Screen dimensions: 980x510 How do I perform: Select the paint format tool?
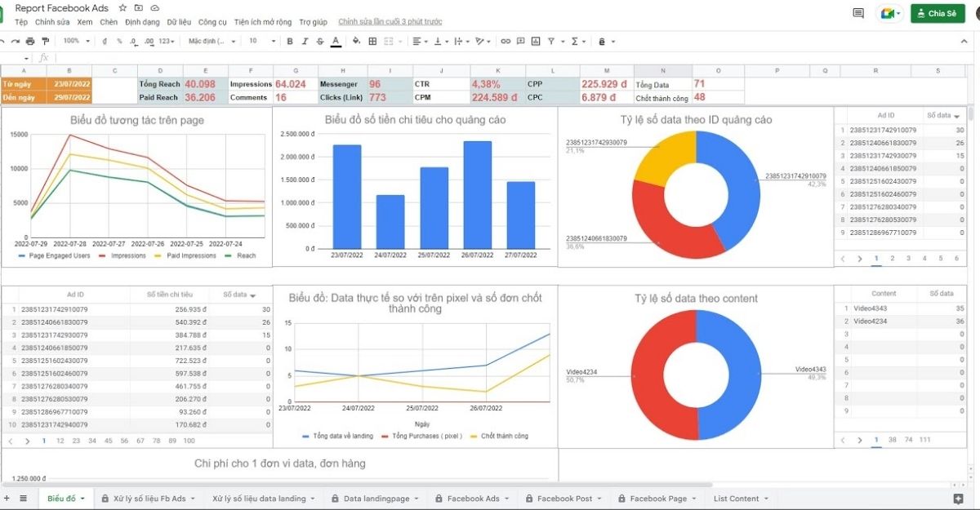(x=44, y=41)
